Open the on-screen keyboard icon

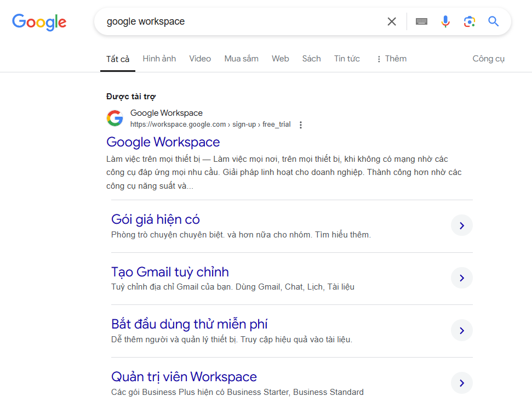coord(421,22)
